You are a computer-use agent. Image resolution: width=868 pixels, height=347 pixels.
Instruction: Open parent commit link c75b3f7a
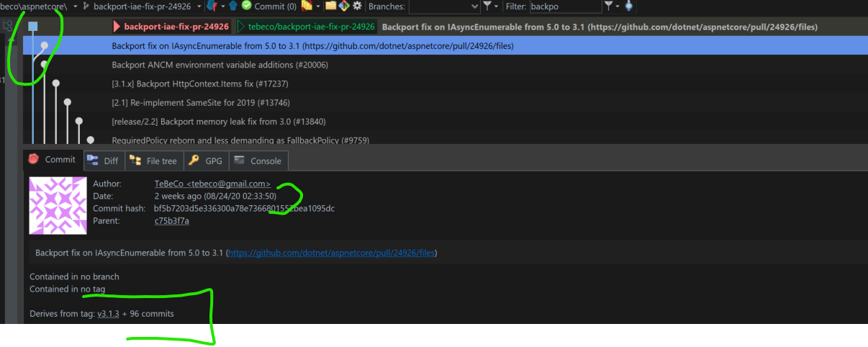(172, 220)
